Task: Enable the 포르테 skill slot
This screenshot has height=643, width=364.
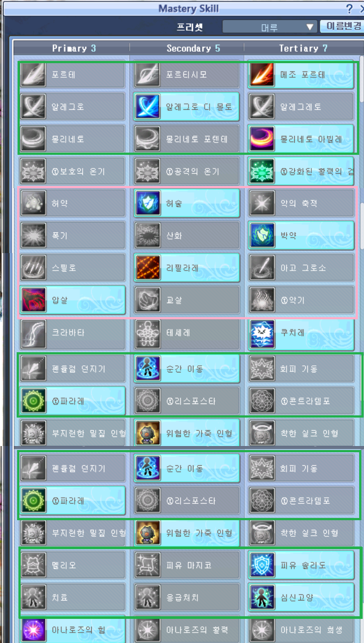Action: click(x=72, y=75)
